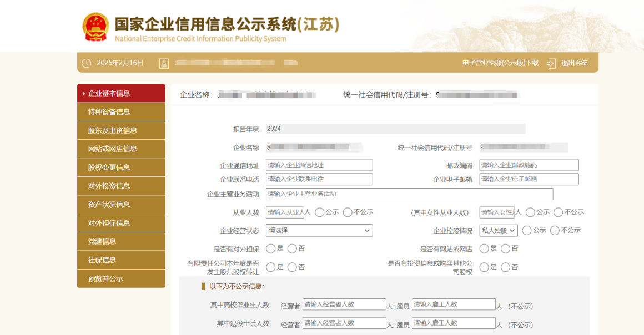Choose 是 for 股东股权转让
The image size is (644, 335).
pos(271,267)
